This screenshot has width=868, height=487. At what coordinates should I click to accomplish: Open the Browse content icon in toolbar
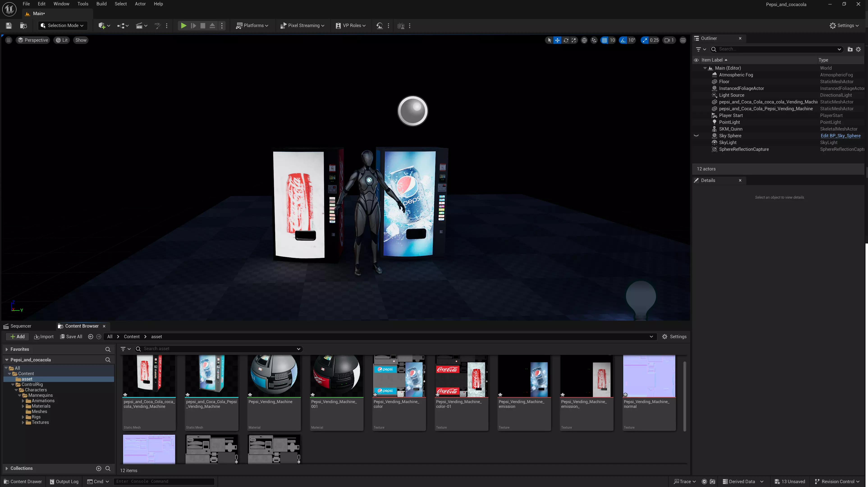coord(23,26)
